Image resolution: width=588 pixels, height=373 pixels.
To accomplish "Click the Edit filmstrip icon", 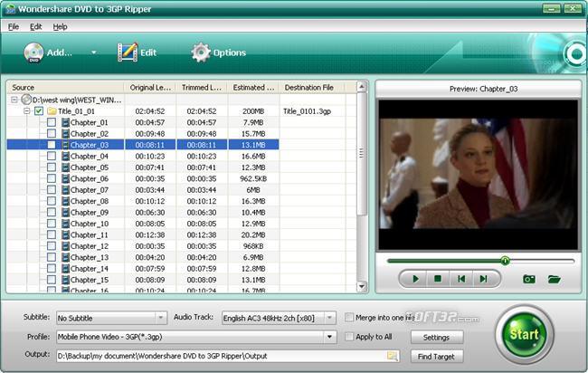I will pyautogui.click(x=128, y=53).
